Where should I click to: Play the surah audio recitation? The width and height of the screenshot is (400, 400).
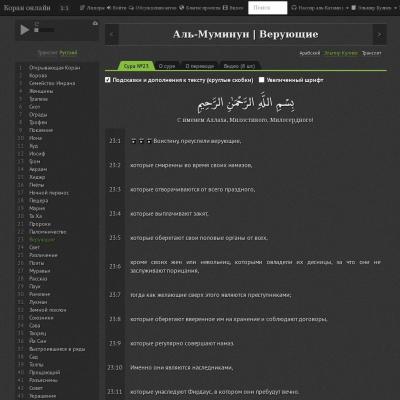[x=25, y=30]
